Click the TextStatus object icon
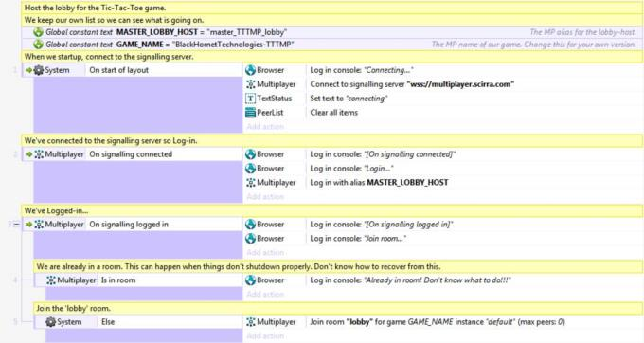The height and width of the screenshot is (343, 644). tap(251, 99)
